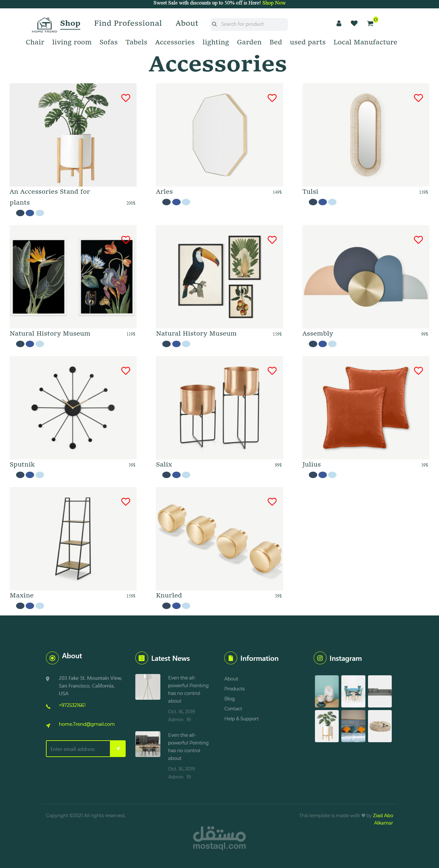The height and width of the screenshot is (868, 439).
Task: Open the lighting category
Action: pyautogui.click(x=215, y=42)
